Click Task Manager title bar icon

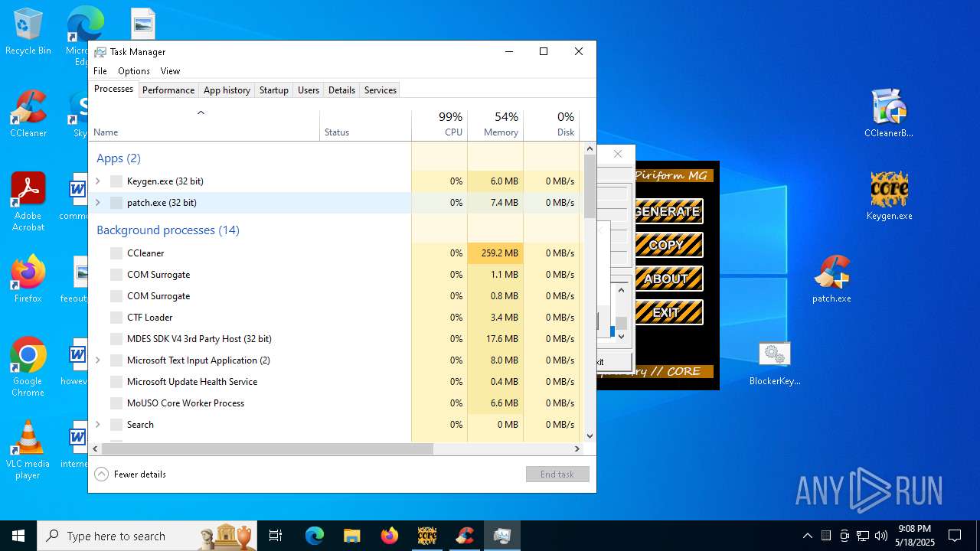tap(100, 52)
